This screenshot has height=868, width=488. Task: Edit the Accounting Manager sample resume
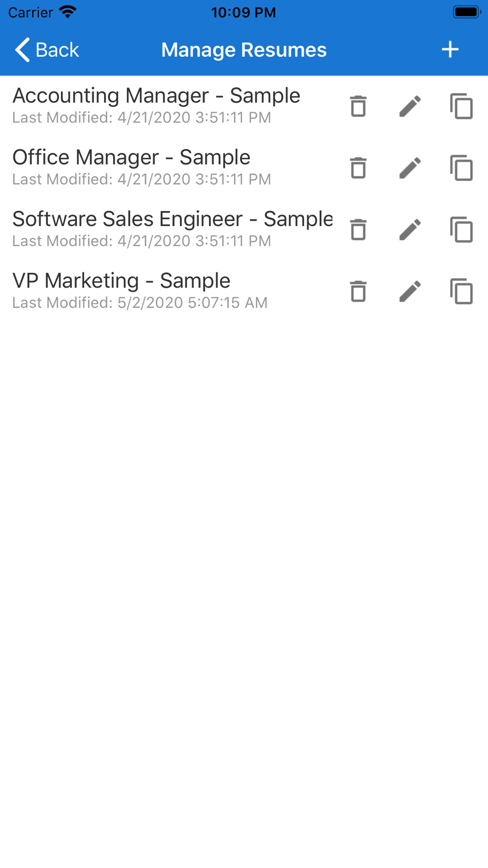coord(410,106)
